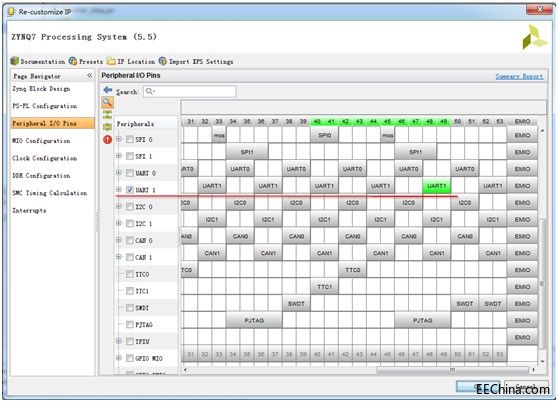Expand the I2C 0 tree node
Viewport: 558px width, 402px height.
coord(119,206)
